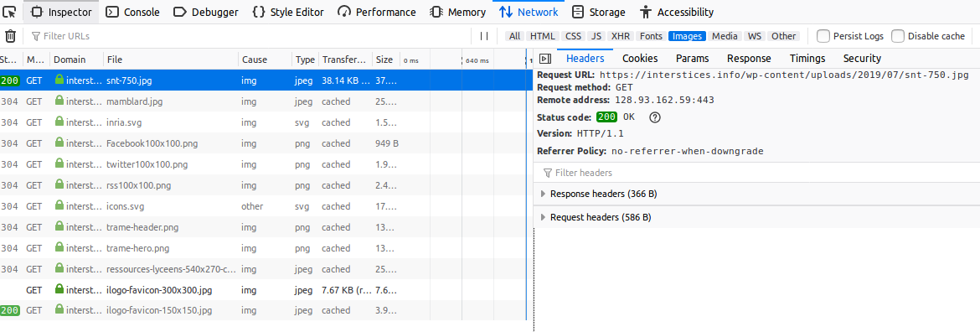This screenshot has width=980, height=332.
Task: Open the Storage panel
Action: point(599,12)
